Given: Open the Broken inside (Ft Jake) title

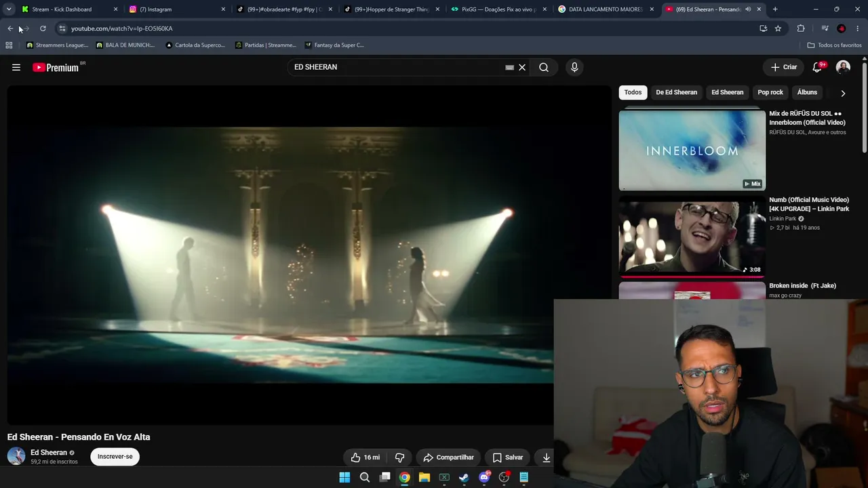Looking at the screenshot, I should coord(802,286).
